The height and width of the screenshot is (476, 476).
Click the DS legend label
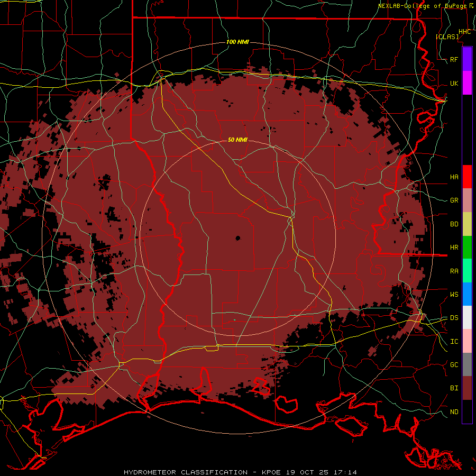(x=454, y=318)
